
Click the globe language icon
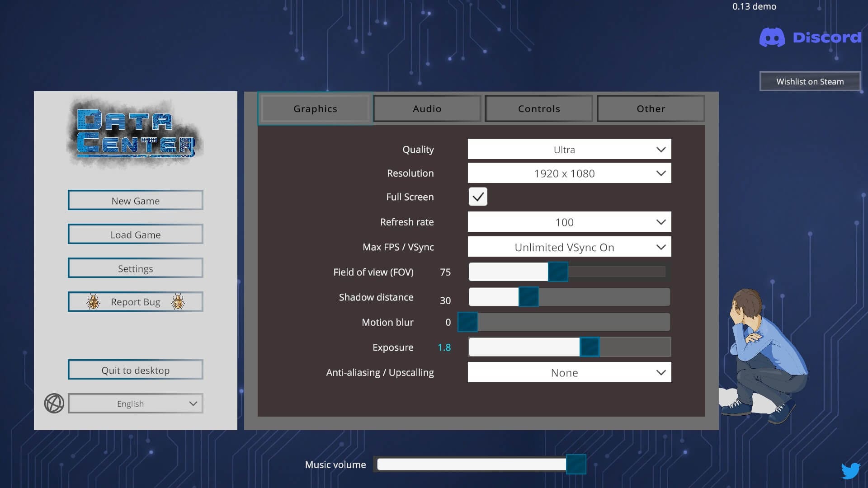tap(54, 403)
